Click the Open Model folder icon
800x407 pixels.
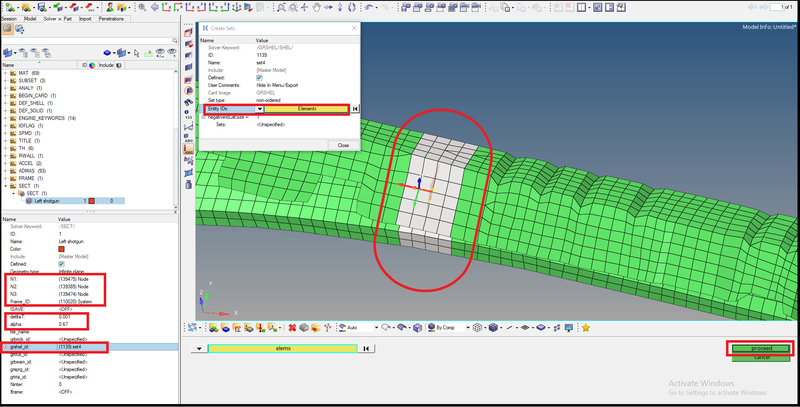click(26, 8)
